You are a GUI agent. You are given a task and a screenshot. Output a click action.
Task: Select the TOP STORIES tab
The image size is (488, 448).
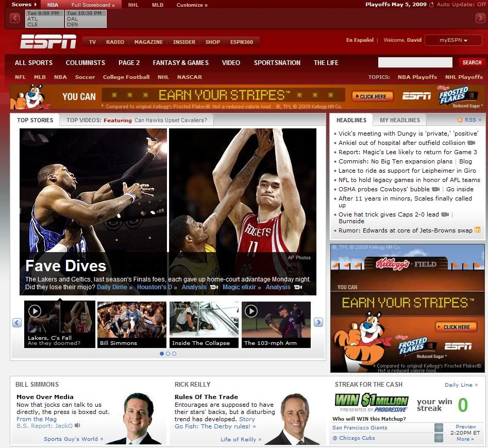(35, 120)
